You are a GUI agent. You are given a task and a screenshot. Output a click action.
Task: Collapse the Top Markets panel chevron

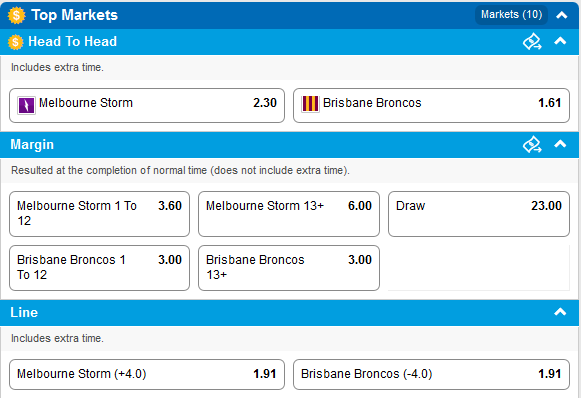pos(562,15)
